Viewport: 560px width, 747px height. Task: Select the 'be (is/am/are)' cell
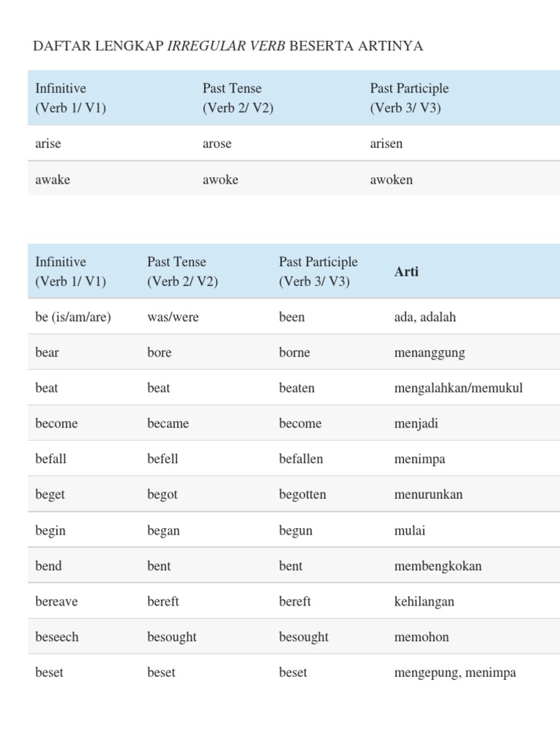point(73,317)
